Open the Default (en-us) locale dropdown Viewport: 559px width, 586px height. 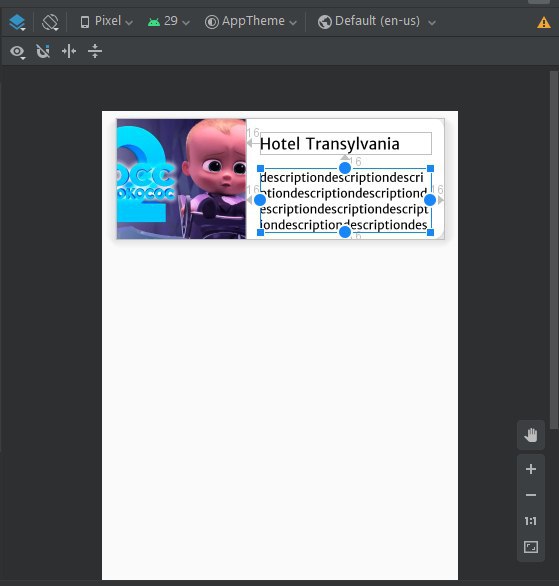377,21
